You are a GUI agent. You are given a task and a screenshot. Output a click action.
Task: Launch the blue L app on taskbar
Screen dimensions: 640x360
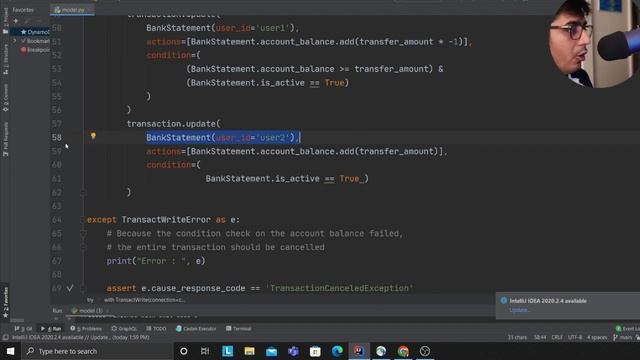(227, 351)
